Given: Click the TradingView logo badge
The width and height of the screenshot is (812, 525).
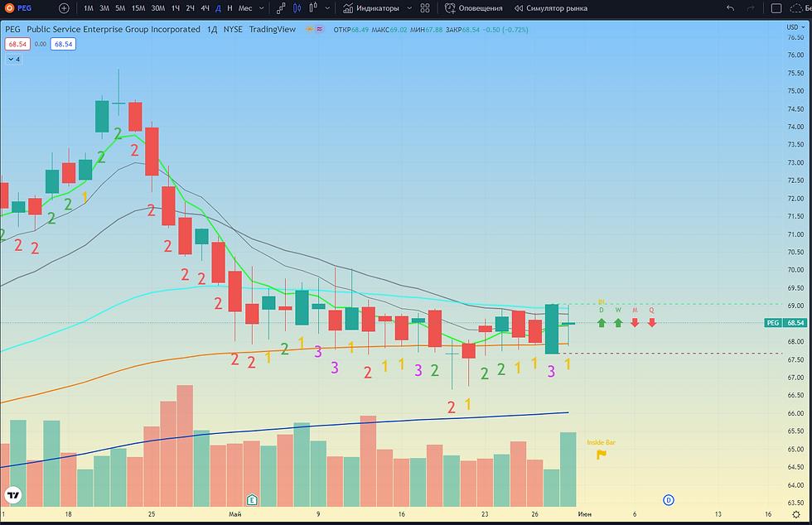Looking at the screenshot, I should (x=13, y=495).
